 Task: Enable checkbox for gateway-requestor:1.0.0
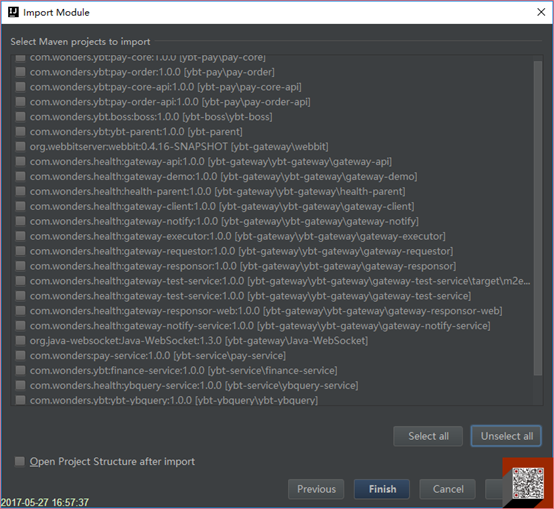(x=20, y=251)
